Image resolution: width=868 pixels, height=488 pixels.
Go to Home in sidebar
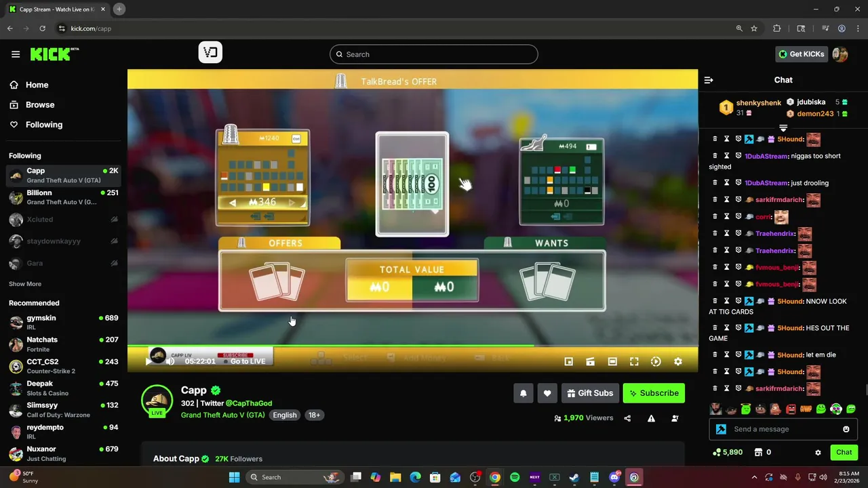tap(29, 85)
